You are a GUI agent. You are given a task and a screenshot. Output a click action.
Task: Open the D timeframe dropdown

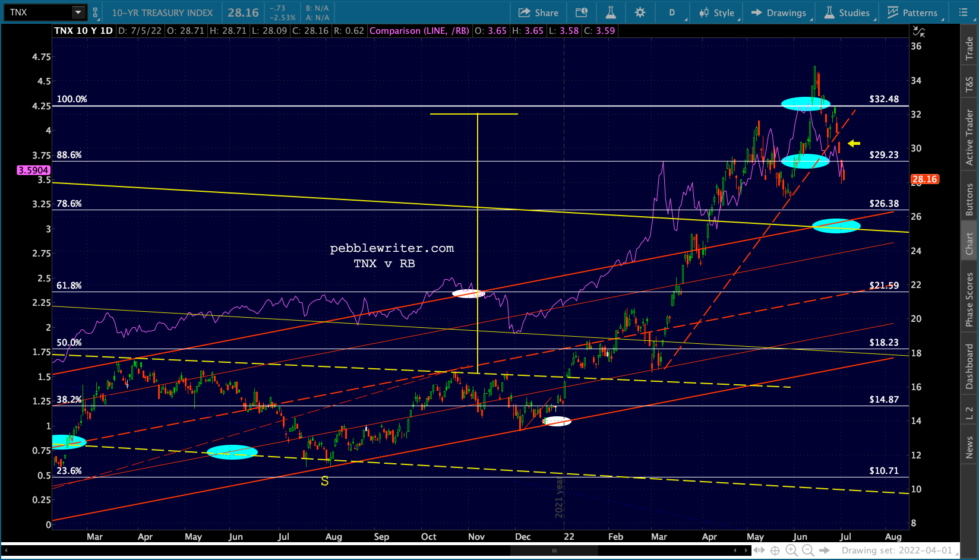tap(673, 12)
